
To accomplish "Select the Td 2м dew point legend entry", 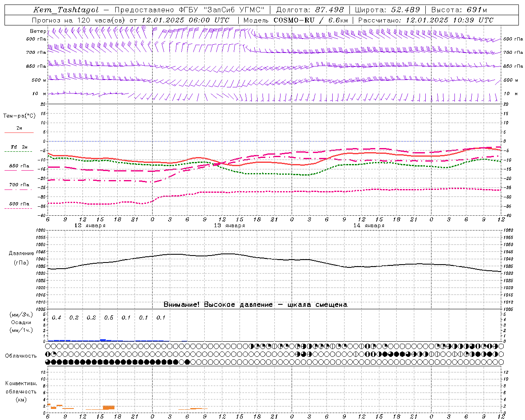I will click(x=19, y=147).
